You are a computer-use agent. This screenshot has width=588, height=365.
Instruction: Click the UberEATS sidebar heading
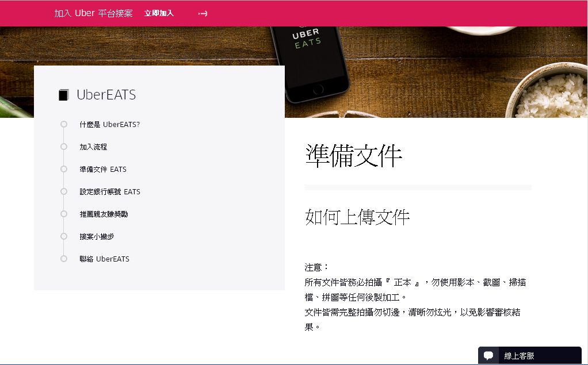(106, 95)
